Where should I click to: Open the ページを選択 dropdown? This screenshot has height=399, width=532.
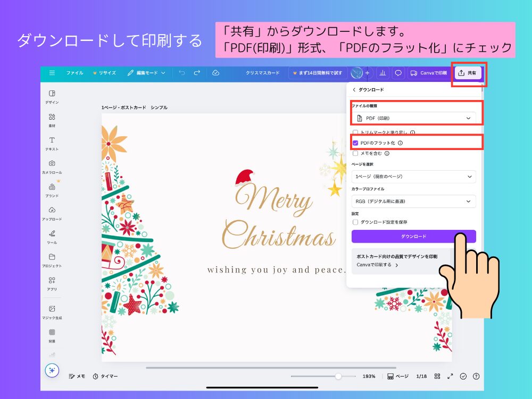[x=414, y=177]
